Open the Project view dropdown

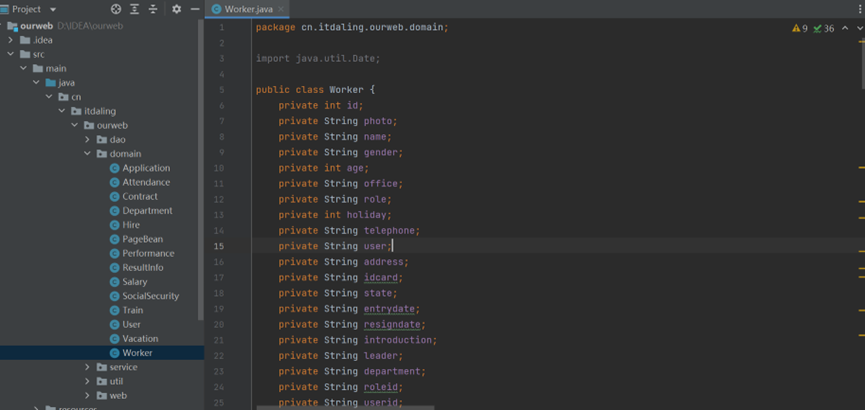(53, 9)
